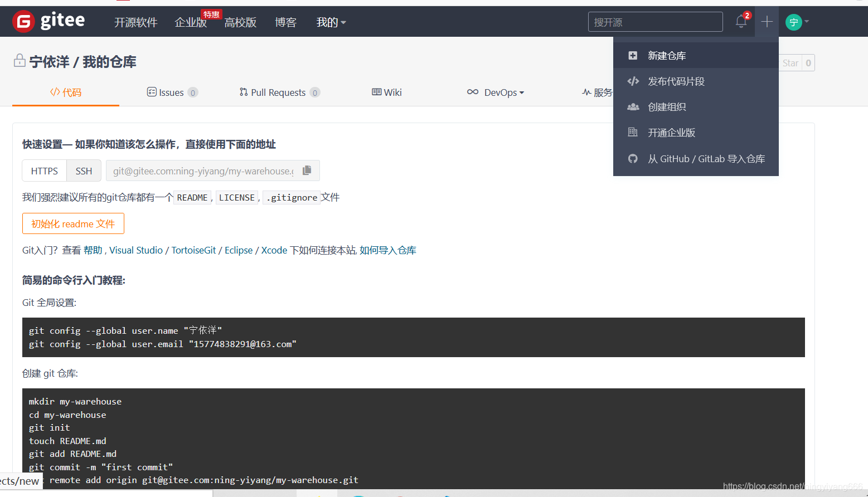Viewport: 868px width, 497px height.
Task: Go to 高校版 in navbar
Action: [240, 22]
